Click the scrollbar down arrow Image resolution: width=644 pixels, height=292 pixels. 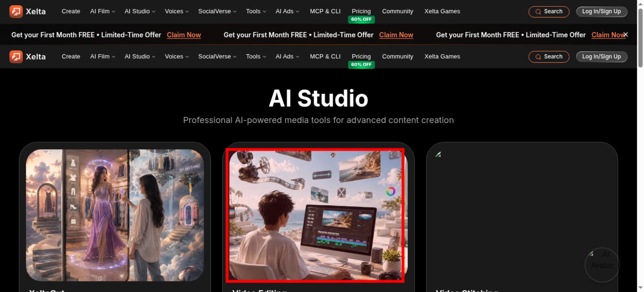click(x=640, y=287)
